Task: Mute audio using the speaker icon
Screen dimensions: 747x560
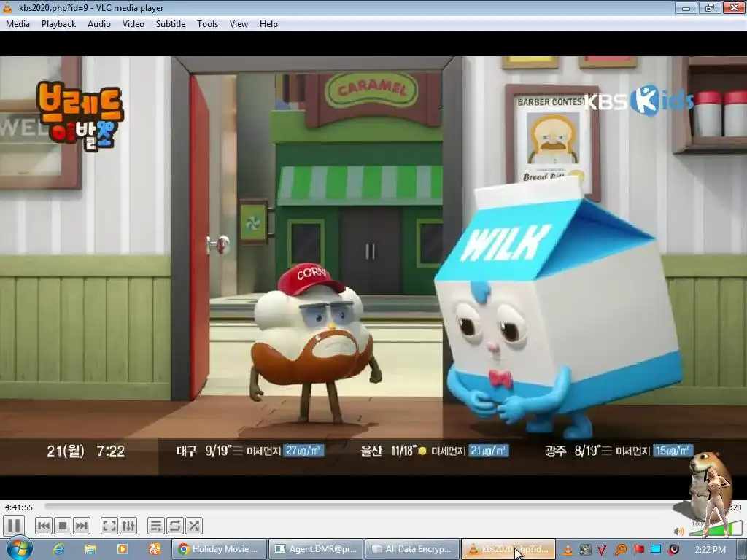Action: point(679,531)
